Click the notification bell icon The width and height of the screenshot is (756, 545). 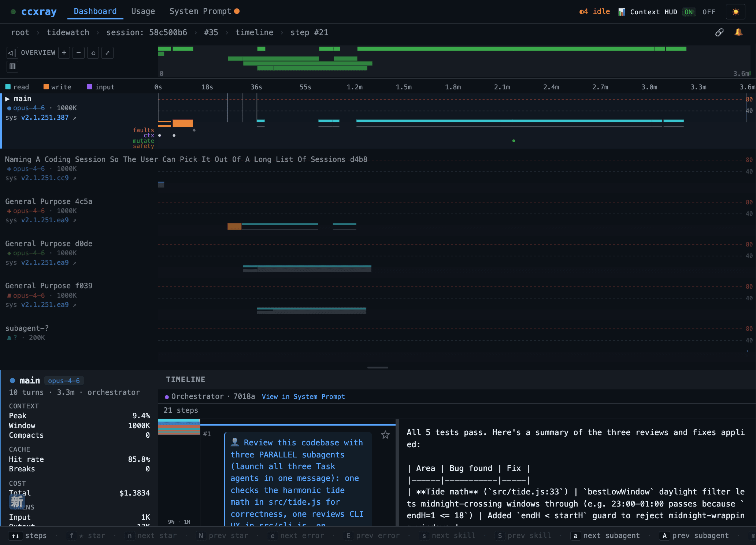coord(738,33)
